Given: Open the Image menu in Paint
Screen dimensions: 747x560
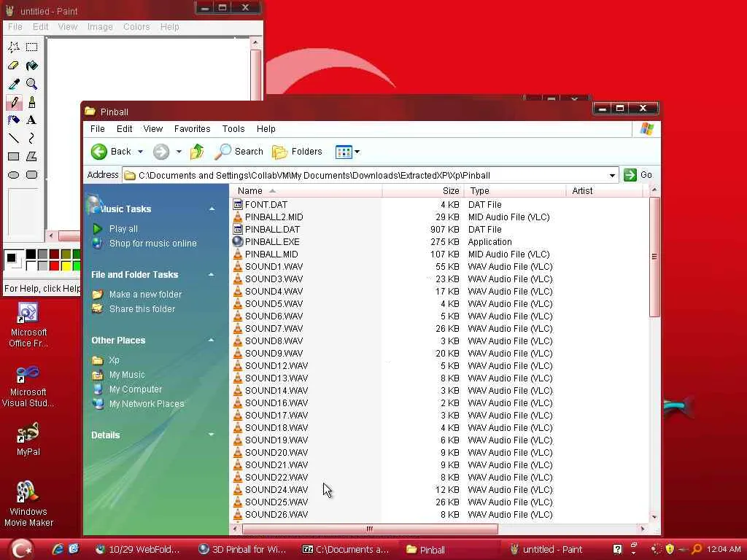Looking at the screenshot, I should (100, 27).
